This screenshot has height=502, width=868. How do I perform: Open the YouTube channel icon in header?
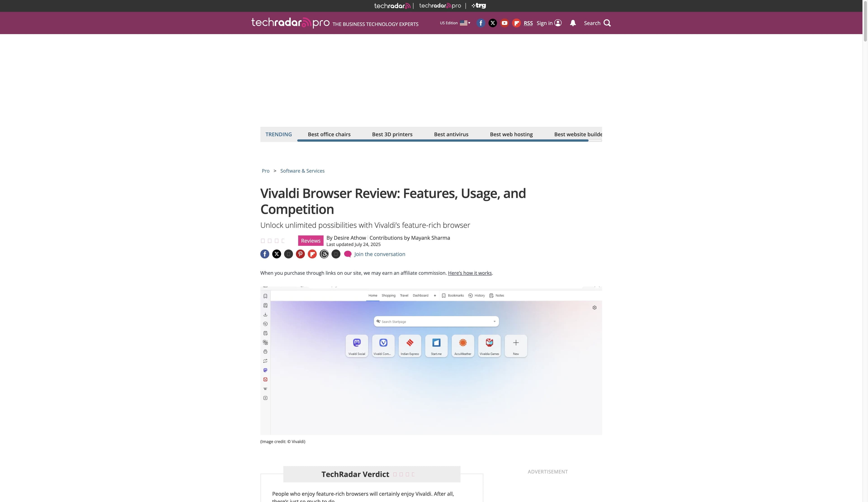tap(505, 23)
